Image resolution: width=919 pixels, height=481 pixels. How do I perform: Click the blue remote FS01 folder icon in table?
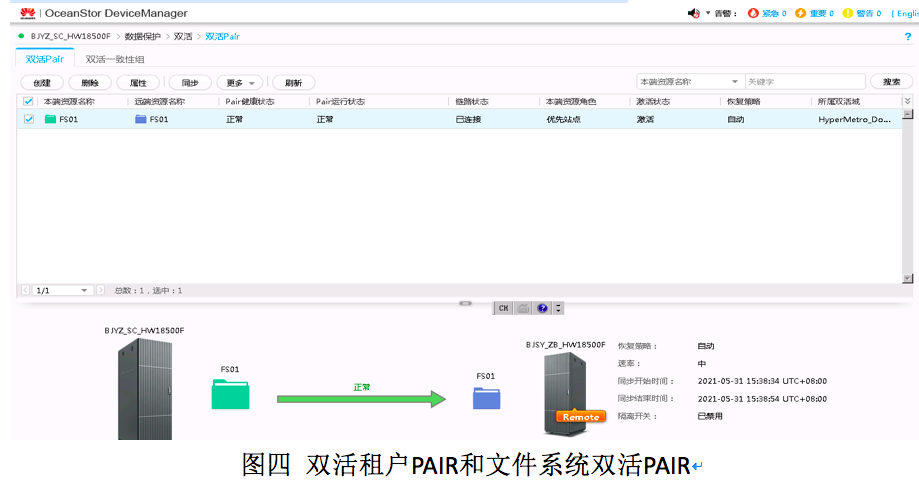pyautogui.click(x=141, y=119)
